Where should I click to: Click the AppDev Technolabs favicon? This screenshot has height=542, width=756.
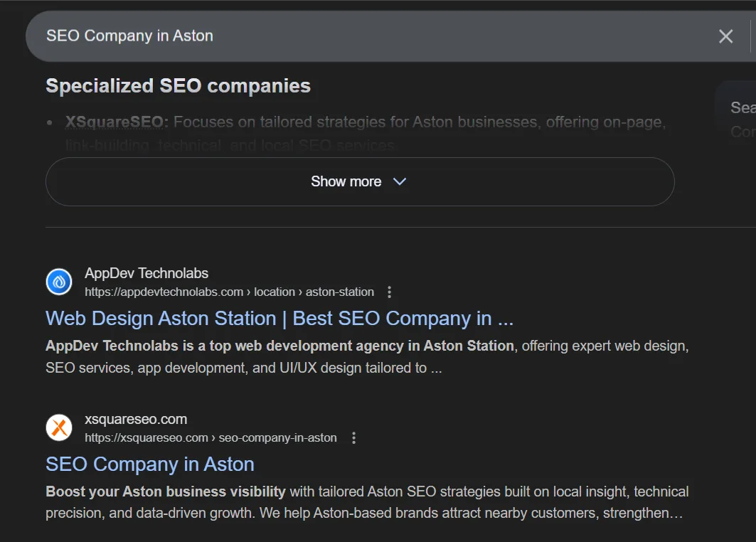click(x=58, y=282)
